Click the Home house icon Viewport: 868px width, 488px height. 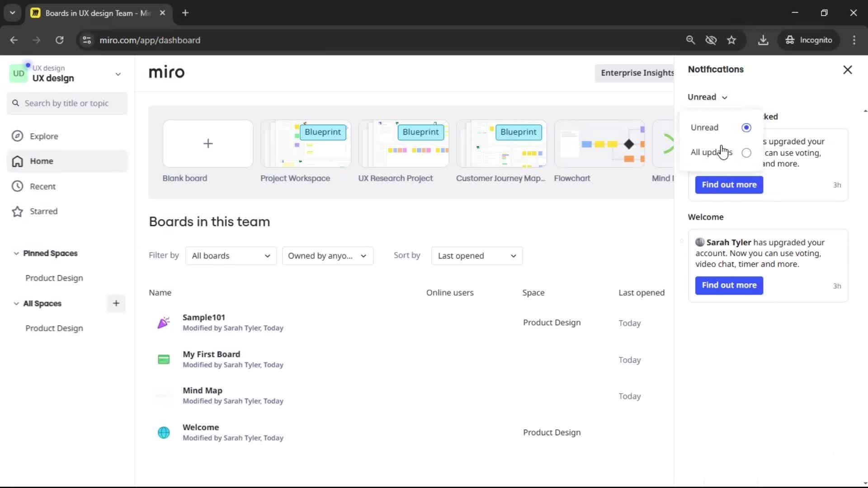click(17, 161)
